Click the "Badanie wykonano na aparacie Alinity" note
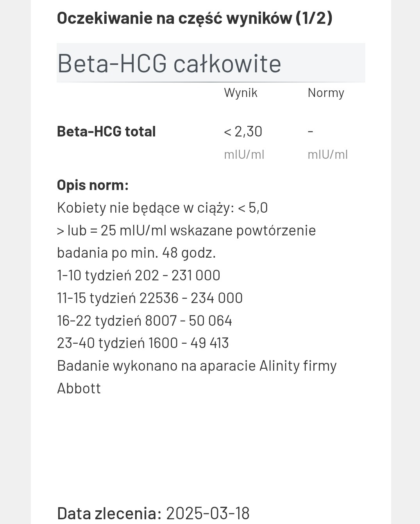Viewport: 420px width, 524px height. 197,366
